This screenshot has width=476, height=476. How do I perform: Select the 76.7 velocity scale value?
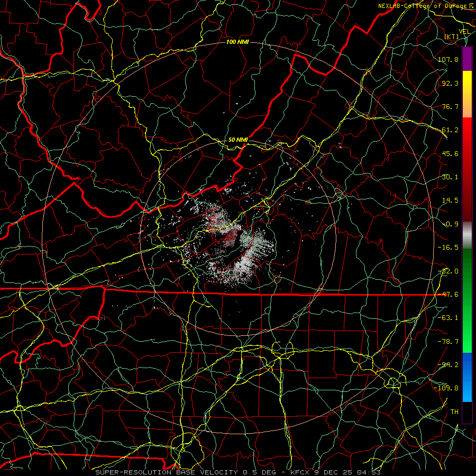(x=450, y=106)
